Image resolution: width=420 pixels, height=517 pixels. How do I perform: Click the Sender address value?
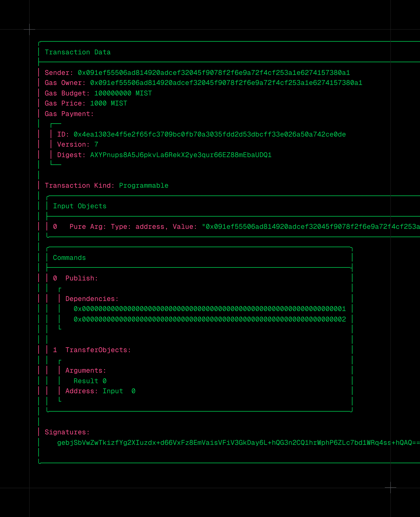[214, 73]
